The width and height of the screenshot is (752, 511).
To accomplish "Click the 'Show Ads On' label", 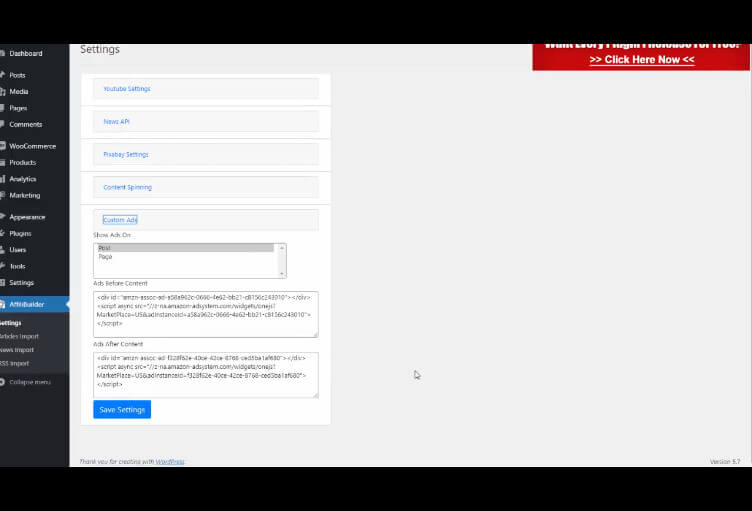I will tap(112, 235).
